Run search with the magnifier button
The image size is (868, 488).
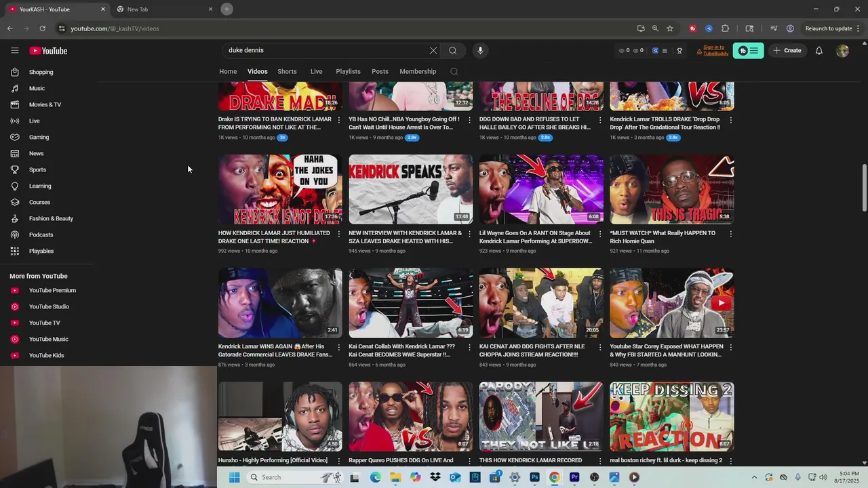pyautogui.click(x=453, y=50)
